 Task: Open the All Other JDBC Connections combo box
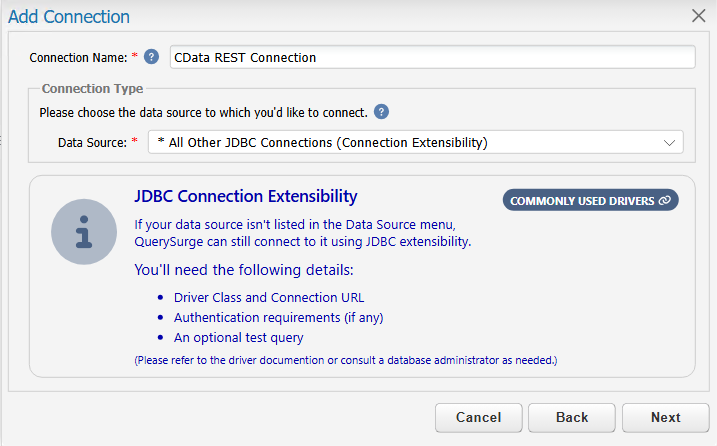tap(416, 142)
